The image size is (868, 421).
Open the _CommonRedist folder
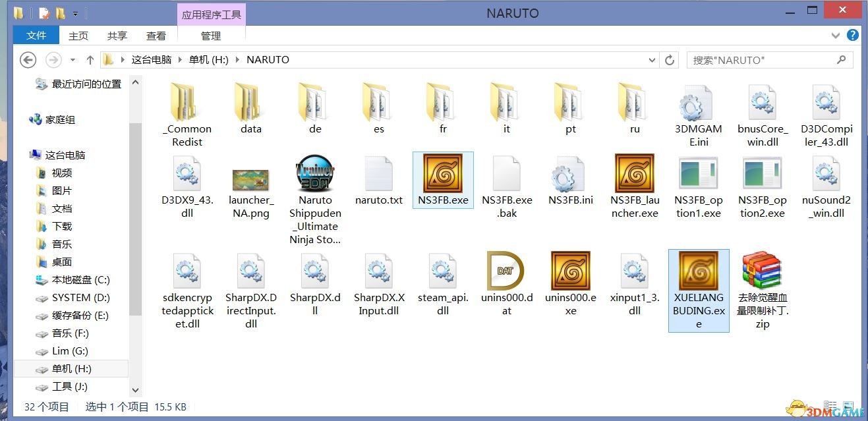pos(187,115)
